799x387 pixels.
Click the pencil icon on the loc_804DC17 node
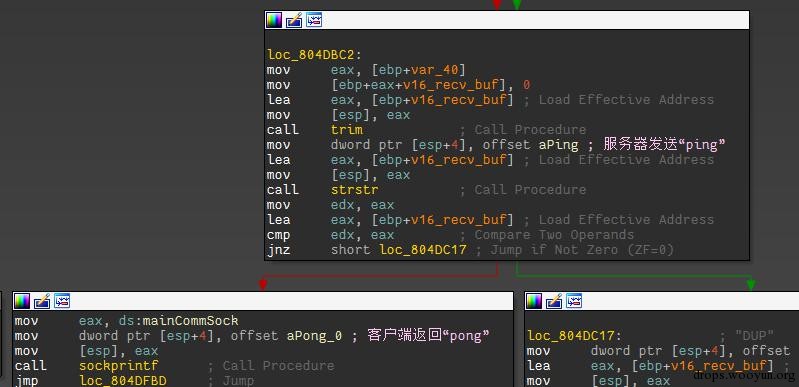click(x=554, y=301)
